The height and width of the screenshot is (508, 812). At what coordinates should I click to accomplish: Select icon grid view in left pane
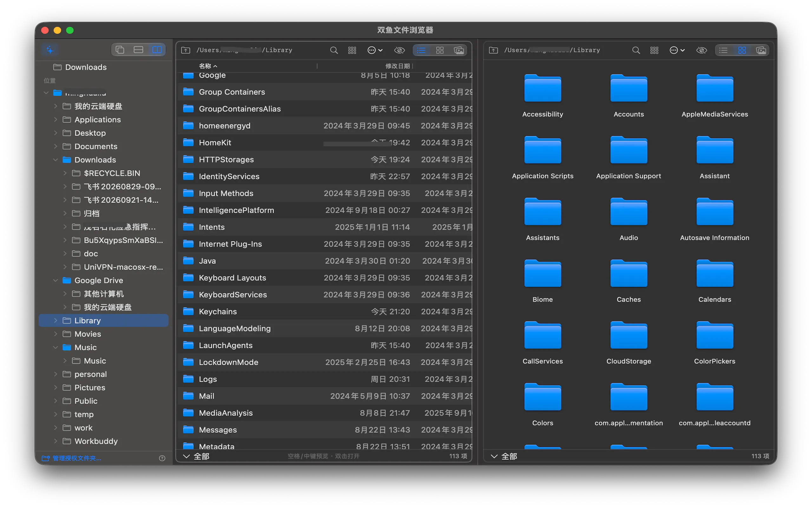click(x=440, y=50)
